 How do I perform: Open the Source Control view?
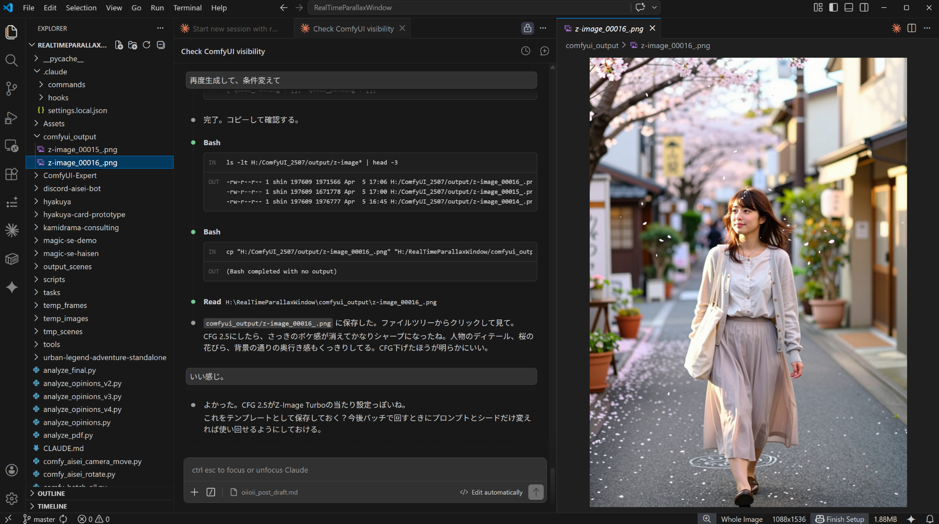(12, 89)
